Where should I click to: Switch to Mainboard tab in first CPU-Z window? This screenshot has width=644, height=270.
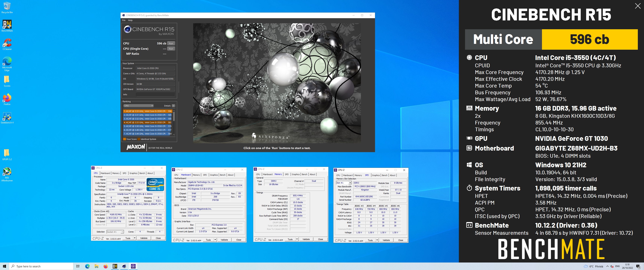105,173
